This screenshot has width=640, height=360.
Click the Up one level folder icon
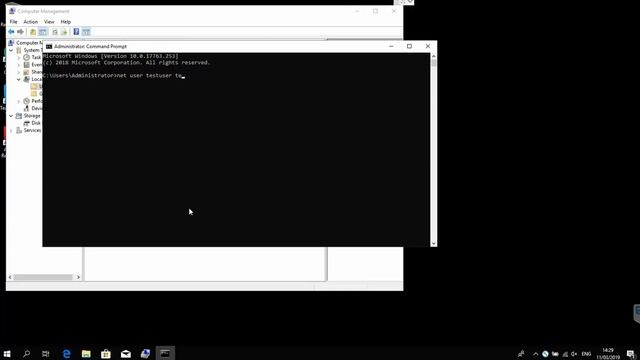click(x=33, y=32)
